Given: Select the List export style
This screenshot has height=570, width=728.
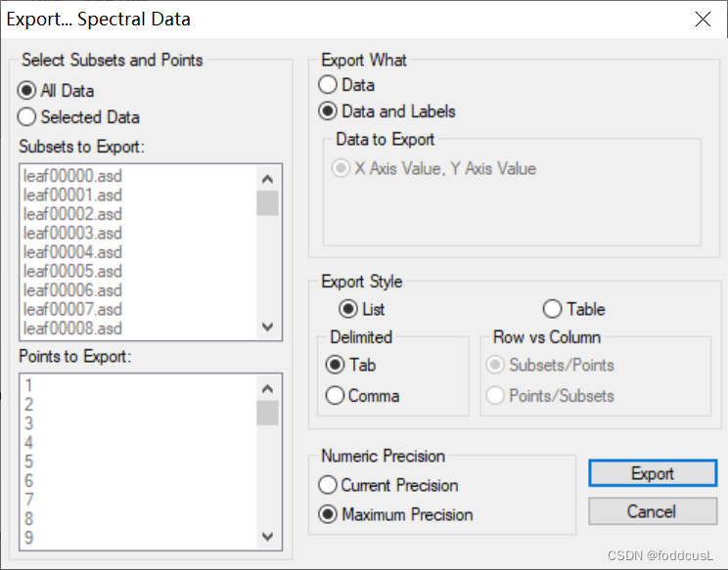Looking at the screenshot, I should pyautogui.click(x=348, y=309).
